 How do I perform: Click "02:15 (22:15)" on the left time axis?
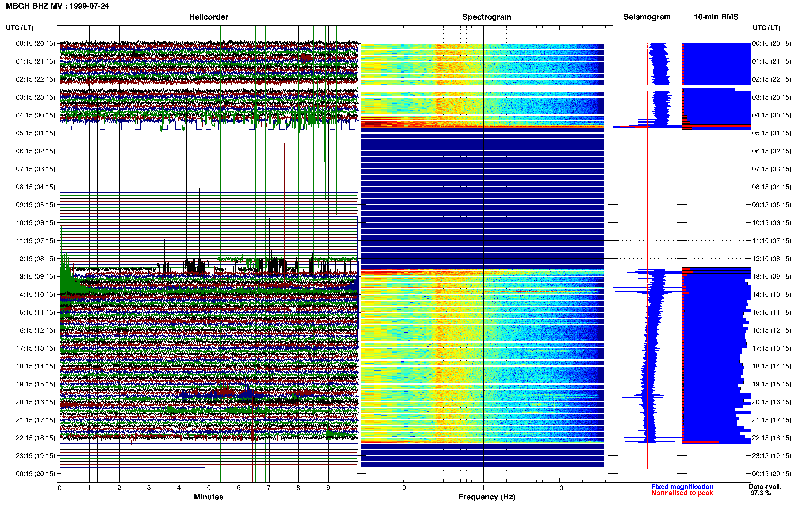click(36, 79)
